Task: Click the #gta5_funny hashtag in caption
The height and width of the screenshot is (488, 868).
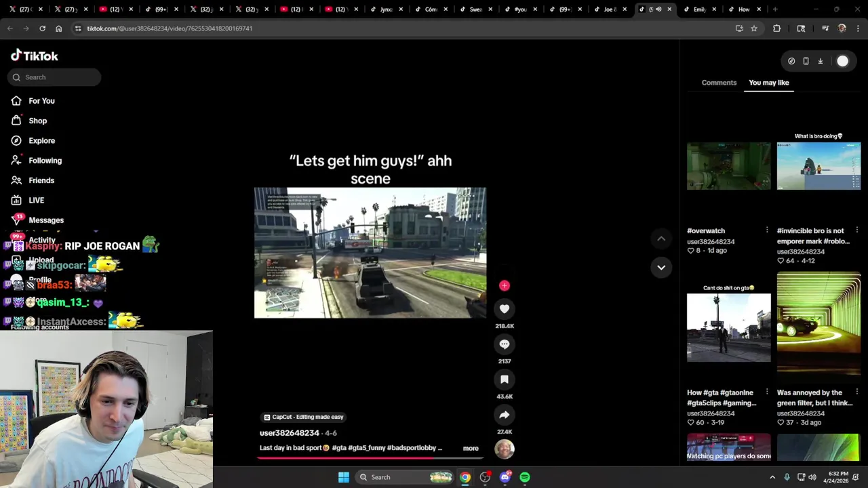Action: click(366, 448)
